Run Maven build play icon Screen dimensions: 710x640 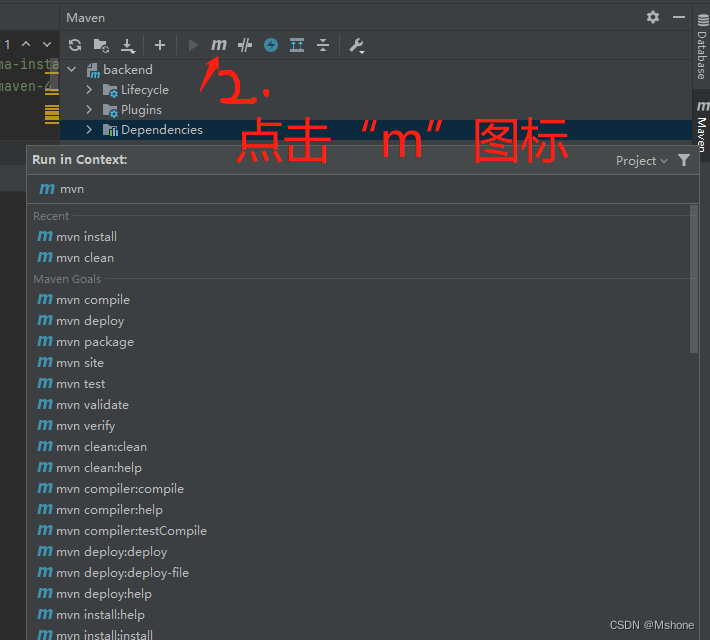(x=193, y=45)
